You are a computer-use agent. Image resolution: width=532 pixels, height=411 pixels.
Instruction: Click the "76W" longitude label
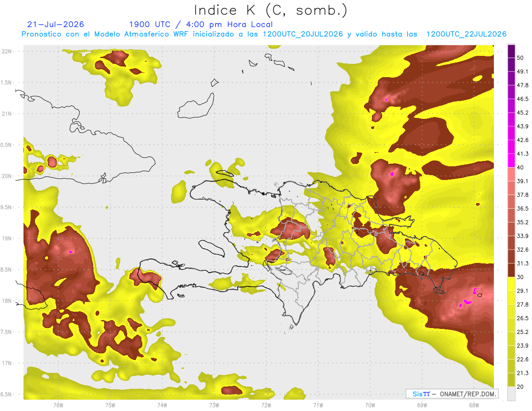(58, 405)
